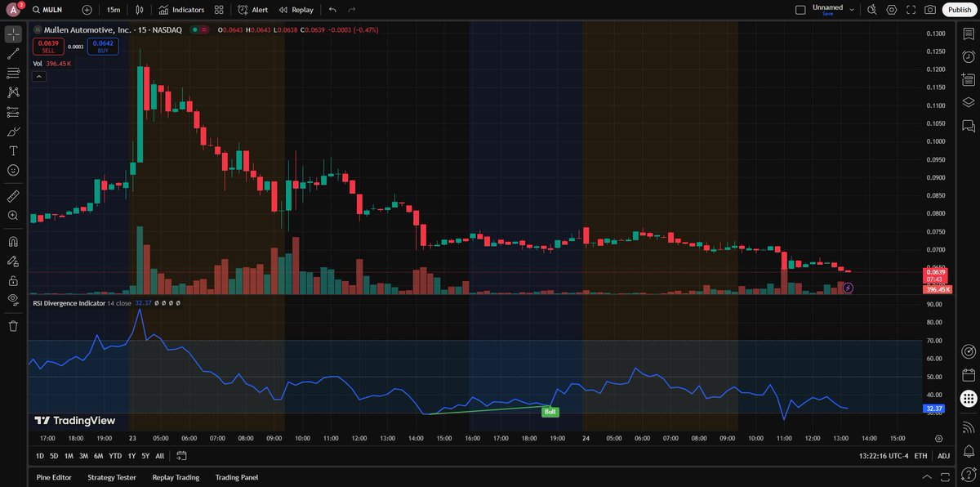Create an Alert from the top toolbar

tap(253, 10)
